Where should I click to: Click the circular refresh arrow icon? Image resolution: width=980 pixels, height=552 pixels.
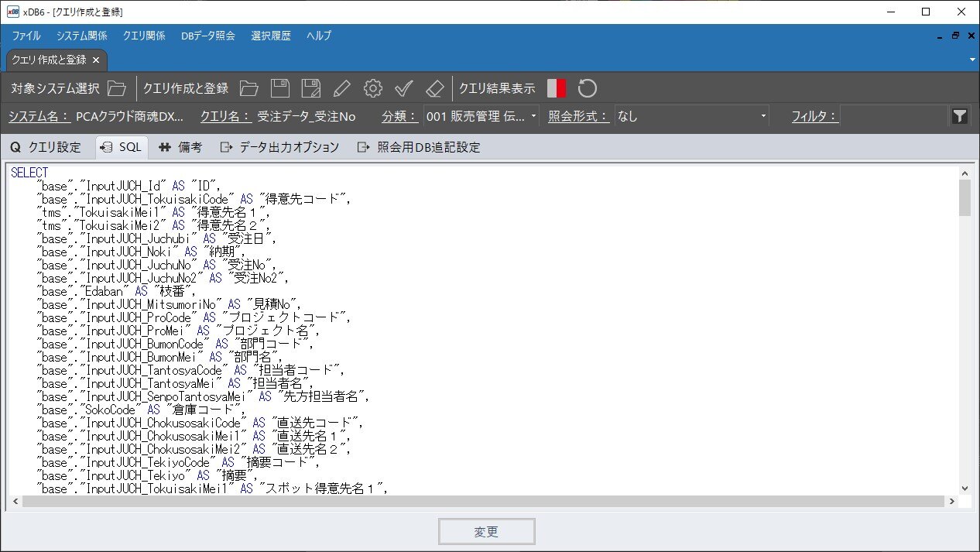(588, 88)
